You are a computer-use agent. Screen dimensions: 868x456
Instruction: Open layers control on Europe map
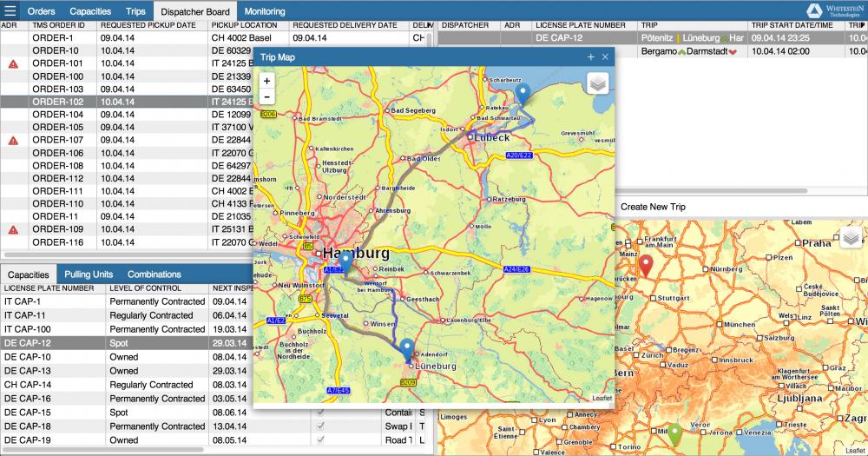851,236
